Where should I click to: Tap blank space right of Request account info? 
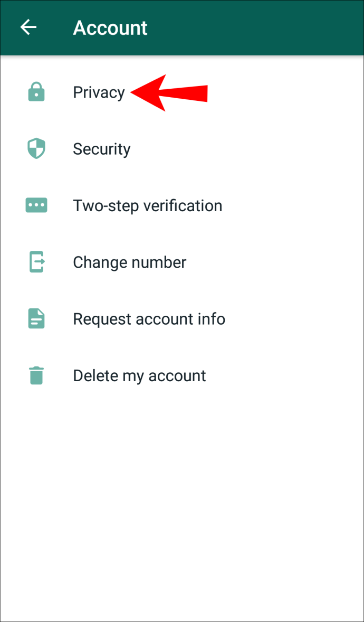click(x=294, y=319)
